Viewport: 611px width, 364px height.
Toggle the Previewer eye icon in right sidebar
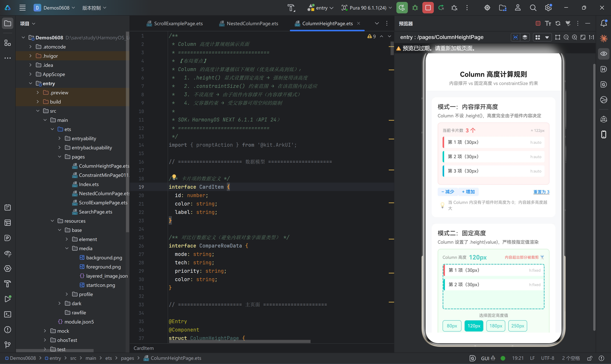point(603,54)
